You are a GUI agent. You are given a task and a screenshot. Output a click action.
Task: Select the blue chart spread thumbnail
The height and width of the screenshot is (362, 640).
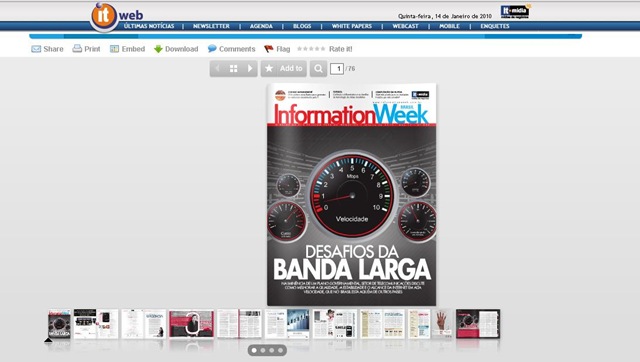click(287, 324)
